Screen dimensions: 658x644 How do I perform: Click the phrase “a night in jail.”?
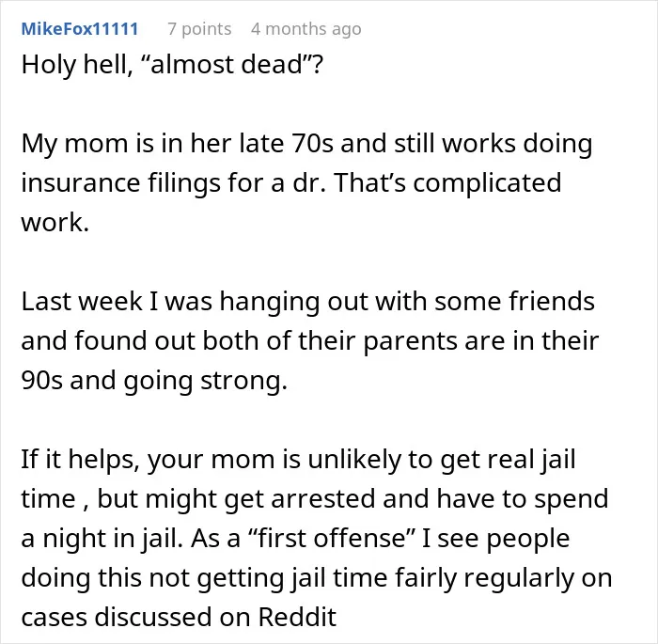(102, 539)
